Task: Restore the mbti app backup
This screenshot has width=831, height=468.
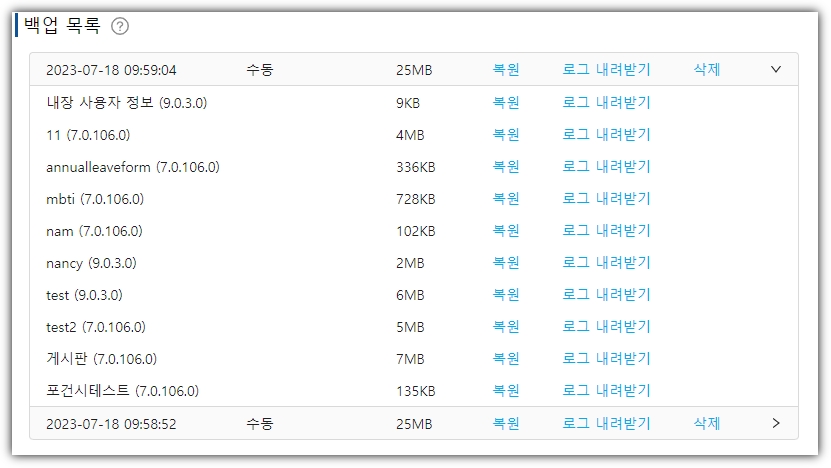Action: point(506,199)
